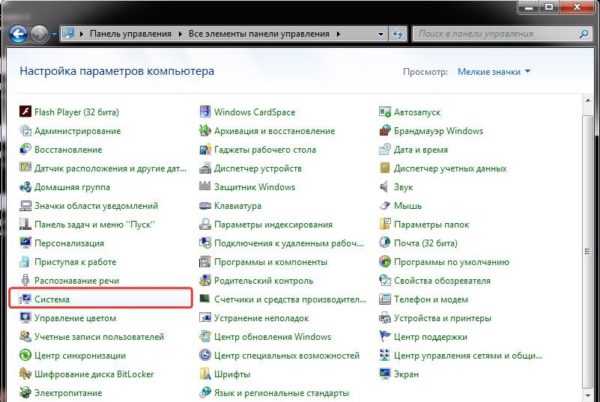The width and height of the screenshot is (600, 402).
Task: Open Телефон и модем
Action: (424, 299)
